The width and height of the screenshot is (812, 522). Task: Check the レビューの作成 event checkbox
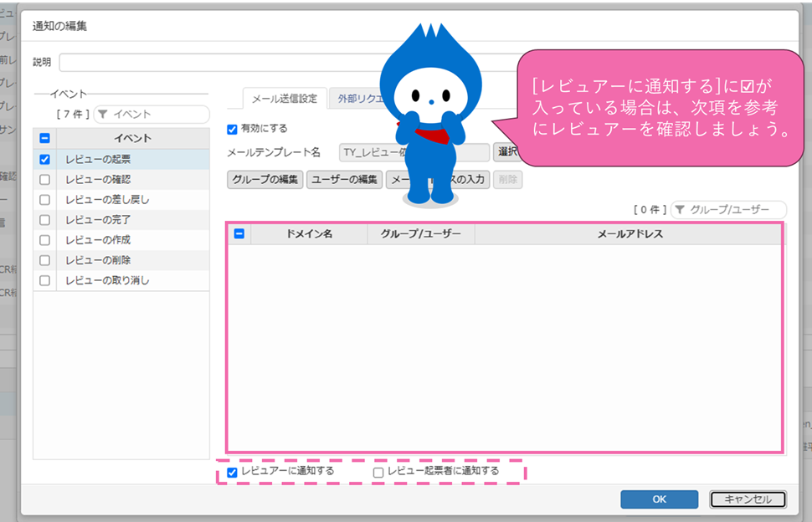pyautogui.click(x=45, y=240)
